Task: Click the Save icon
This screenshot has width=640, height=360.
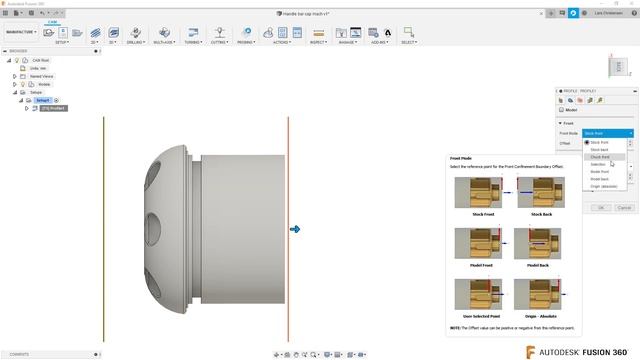Action: click(x=31, y=13)
